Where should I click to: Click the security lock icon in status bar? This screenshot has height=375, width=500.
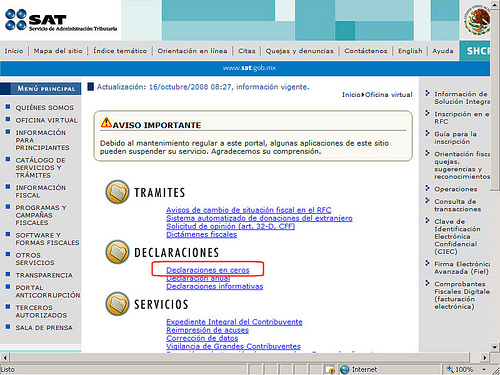pos(330,370)
